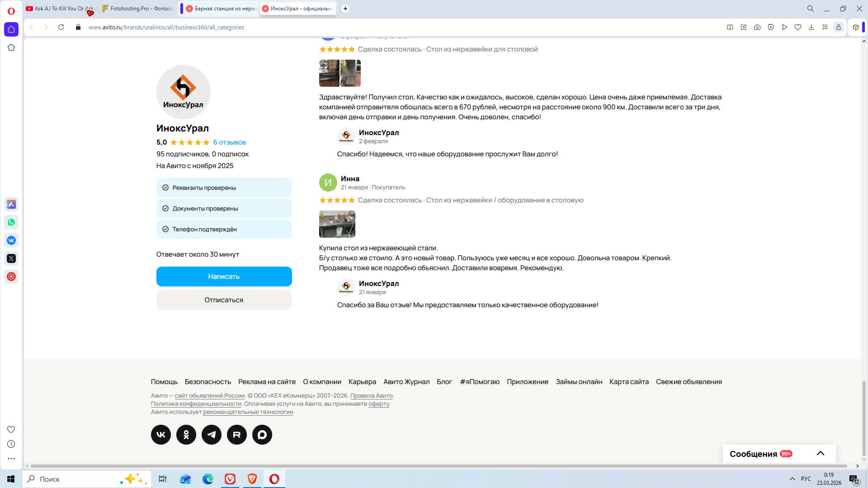The image size is (868, 488).
Task: Switch to Барная станция tab
Action: [x=222, y=9]
